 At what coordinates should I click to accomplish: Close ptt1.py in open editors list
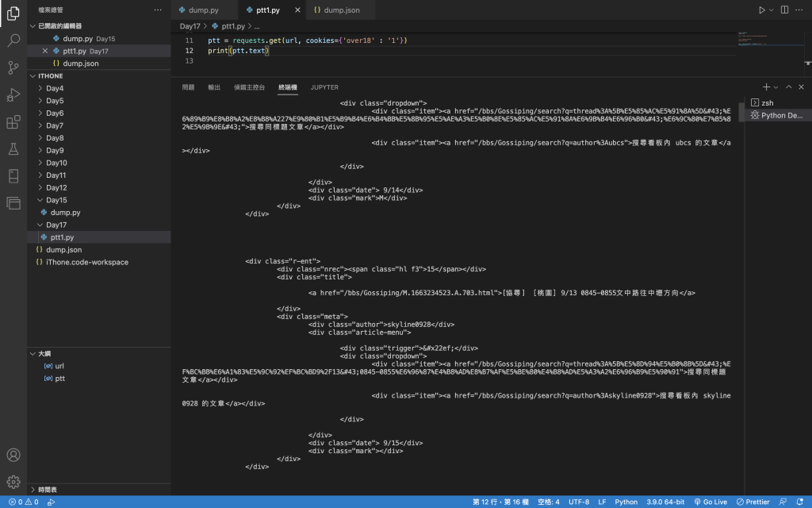tap(45, 51)
